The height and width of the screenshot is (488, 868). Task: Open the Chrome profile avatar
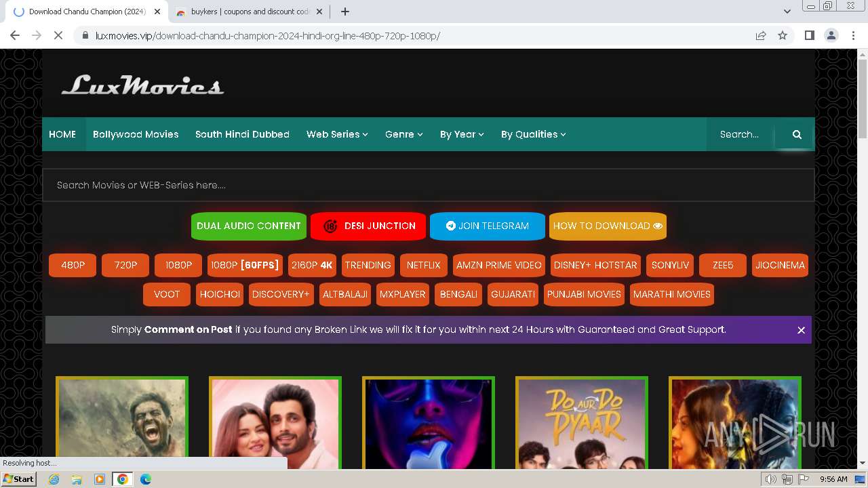click(x=831, y=35)
